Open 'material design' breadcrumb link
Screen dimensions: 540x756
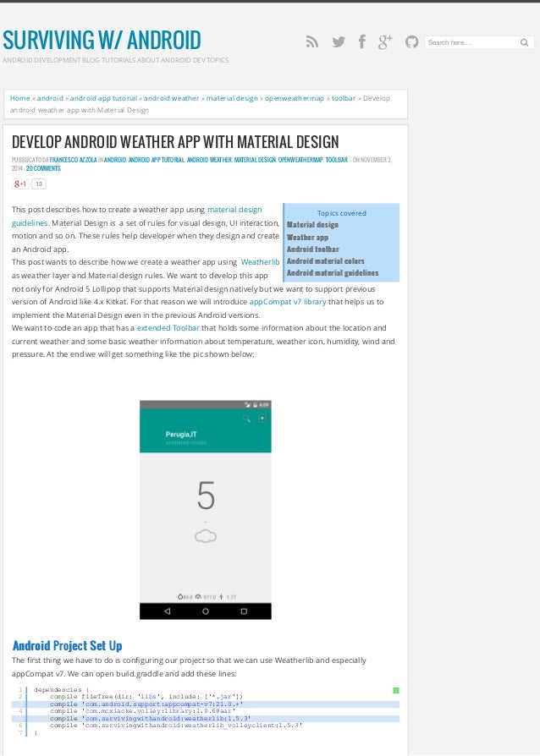click(x=232, y=98)
